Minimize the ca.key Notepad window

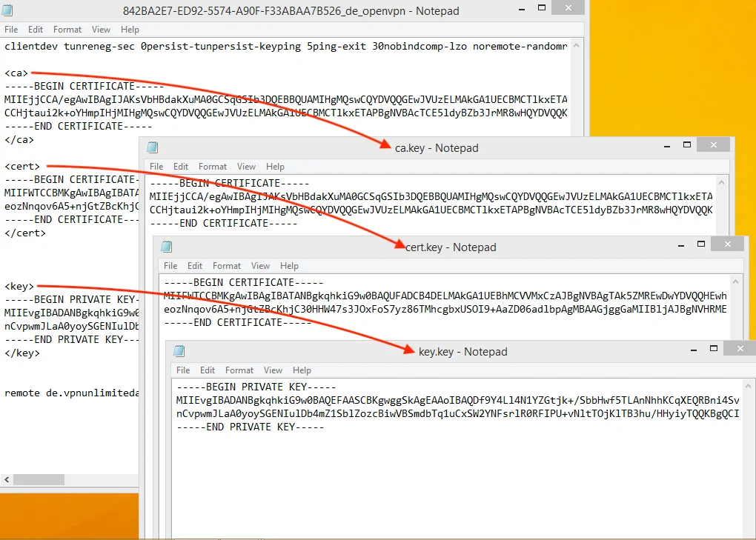[667, 144]
